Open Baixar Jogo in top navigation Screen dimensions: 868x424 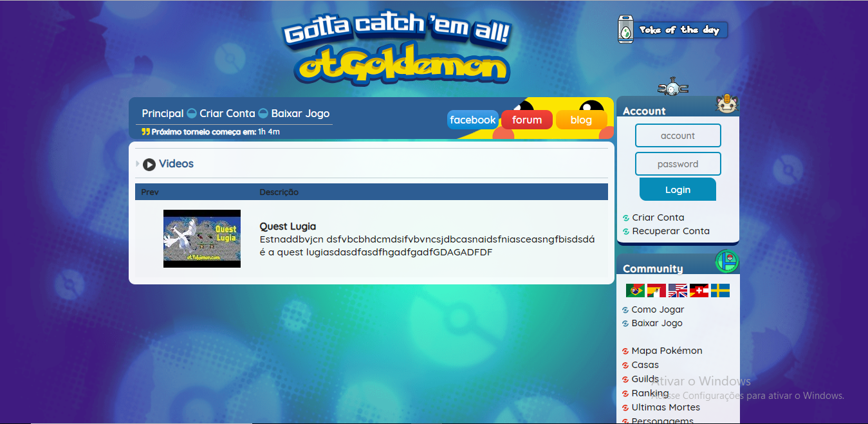[x=300, y=113]
